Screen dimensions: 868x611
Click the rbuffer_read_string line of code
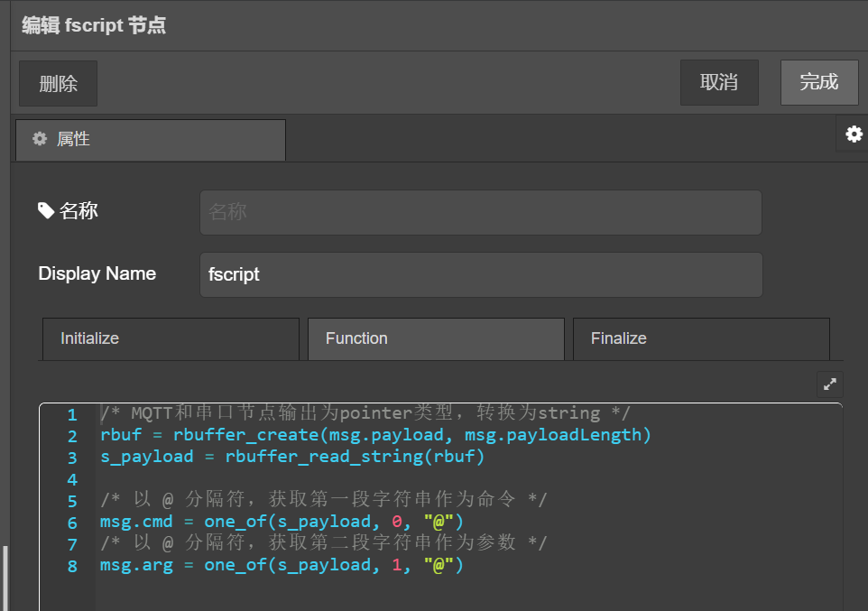292,457
